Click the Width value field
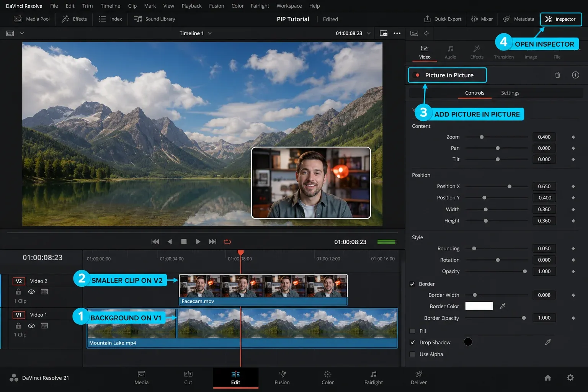 tap(544, 209)
